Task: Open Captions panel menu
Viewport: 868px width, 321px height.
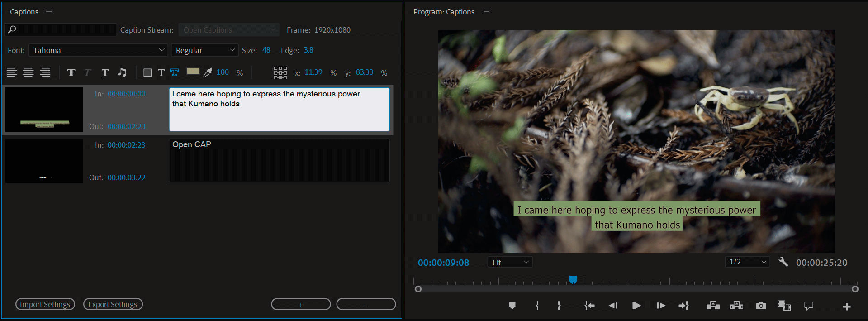Action: click(x=49, y=12)
